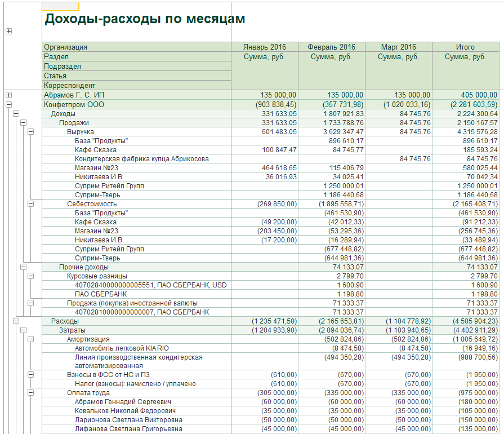Click the Раздел header cell
The height and width of the screenshot is (434, 504).
[x=137, y=56]
